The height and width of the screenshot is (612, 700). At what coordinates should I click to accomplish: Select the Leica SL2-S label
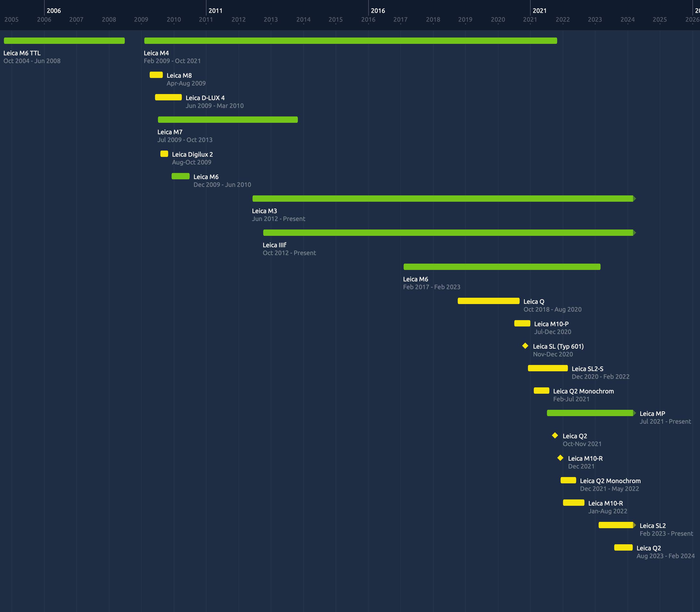pos(588,369)
